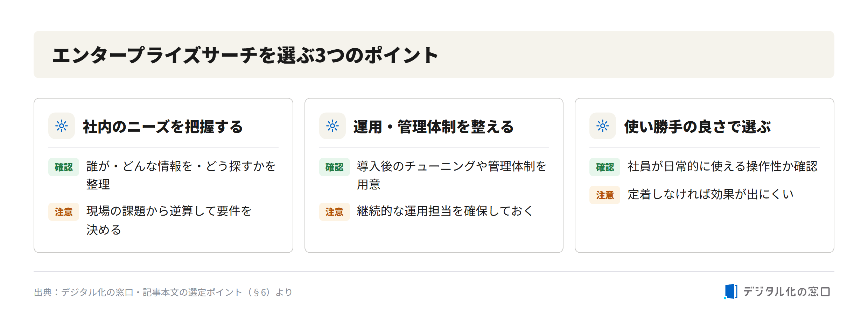Open the 出典 source citation text

pos(163,292)
